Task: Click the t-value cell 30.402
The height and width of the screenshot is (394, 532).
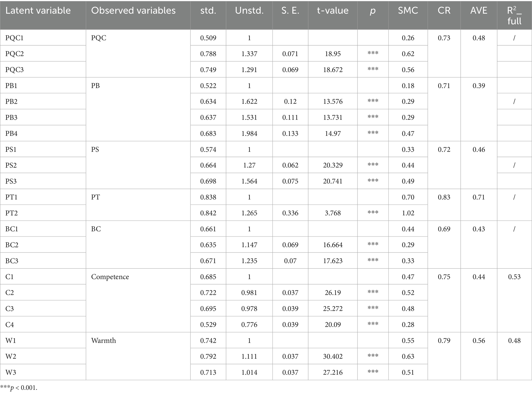Action: click(333, 356)
